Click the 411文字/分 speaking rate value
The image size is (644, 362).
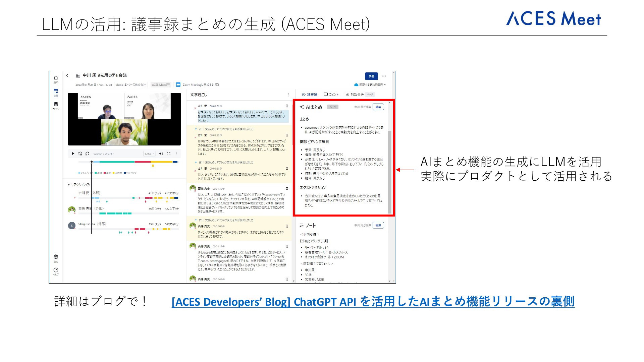point(172,193)
